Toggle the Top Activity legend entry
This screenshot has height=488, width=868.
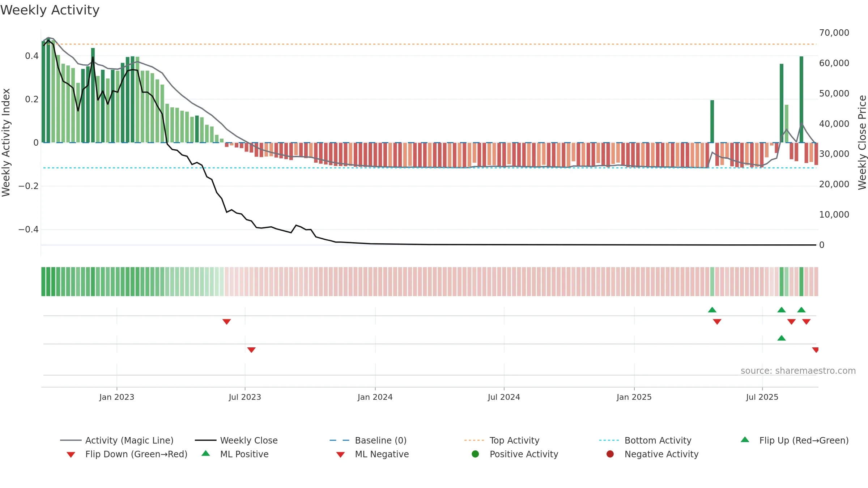pyautogui.click(x=502, y=440)
